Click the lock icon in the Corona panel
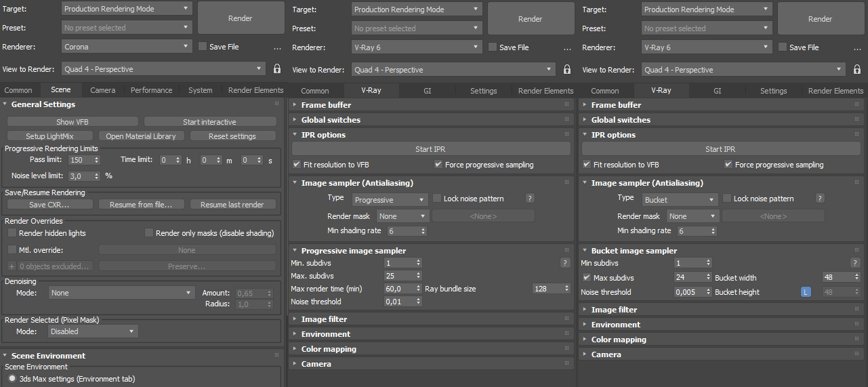The image size is (868, 387). point(276,69)
